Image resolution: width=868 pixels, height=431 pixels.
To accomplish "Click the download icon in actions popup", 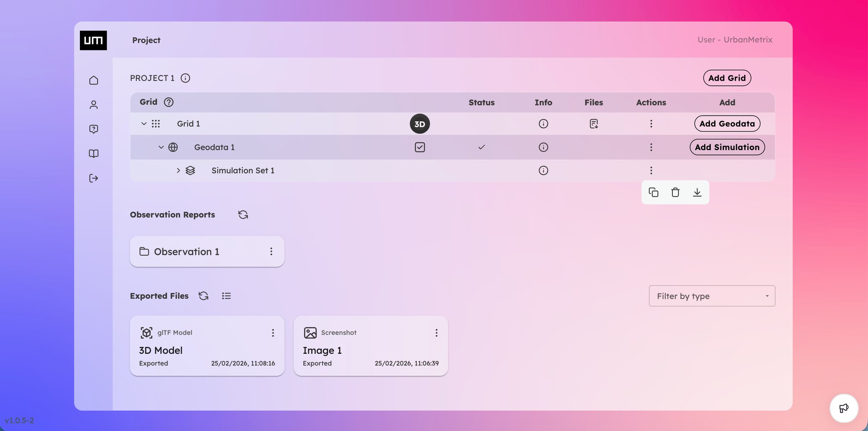I will tap(697, 192).
